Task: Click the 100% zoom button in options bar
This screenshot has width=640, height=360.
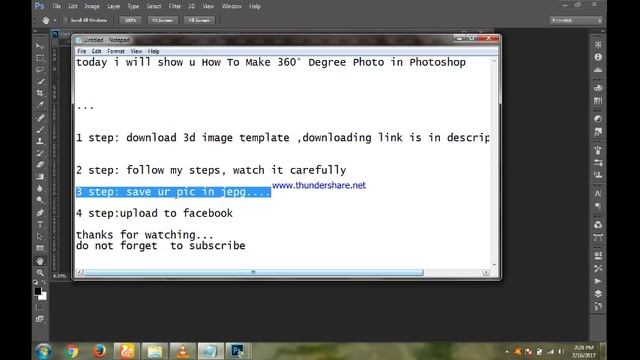Action: [x=130, y=20]
